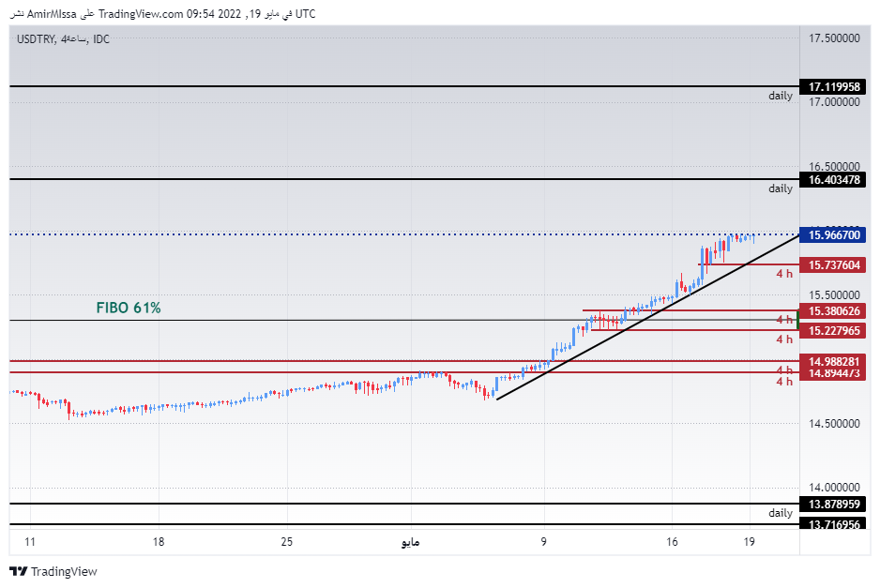Toggle the upper daily level line

coord(375,86)
